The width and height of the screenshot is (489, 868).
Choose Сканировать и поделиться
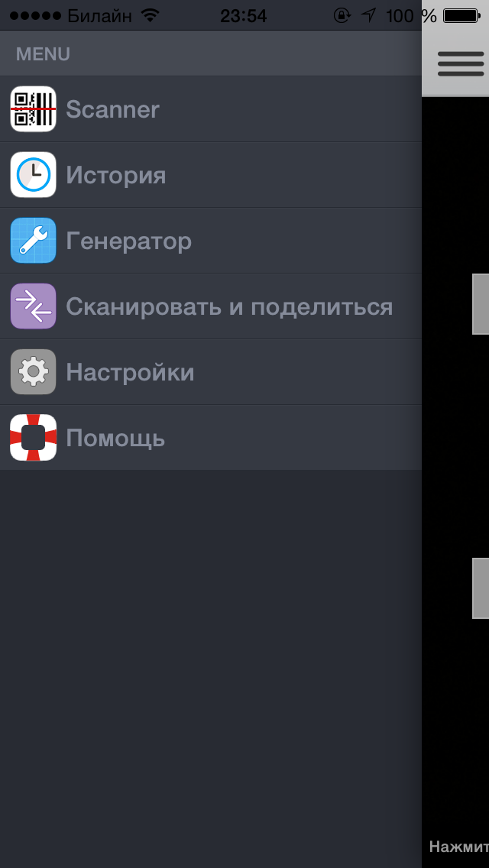210,306
